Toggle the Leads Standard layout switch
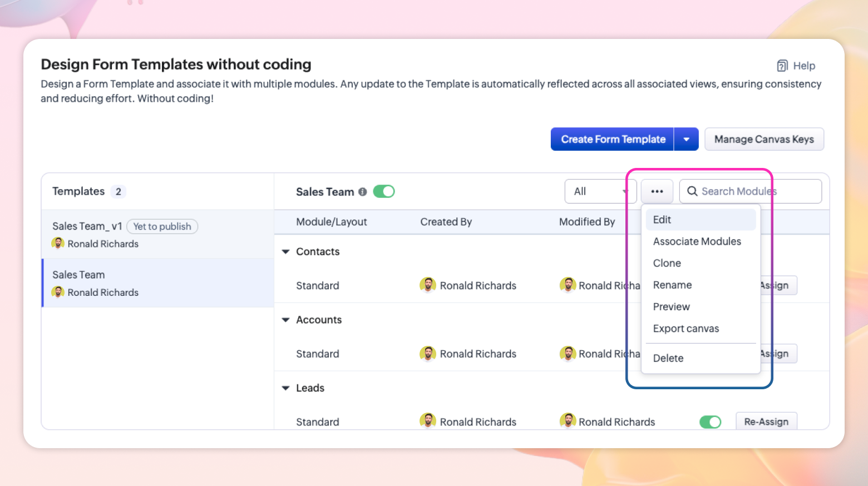 (711, 422)
